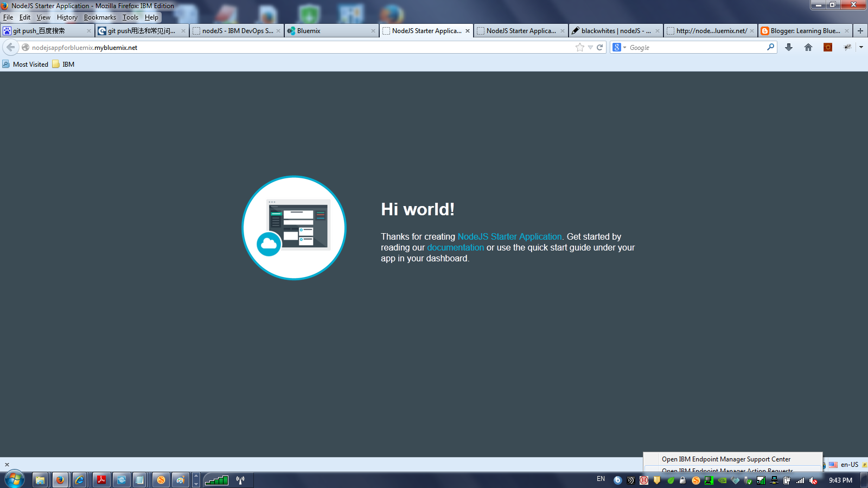Close the add-on bar at bottom
Image resolution: width=868 pixels, height=488 pixels.
7,465
